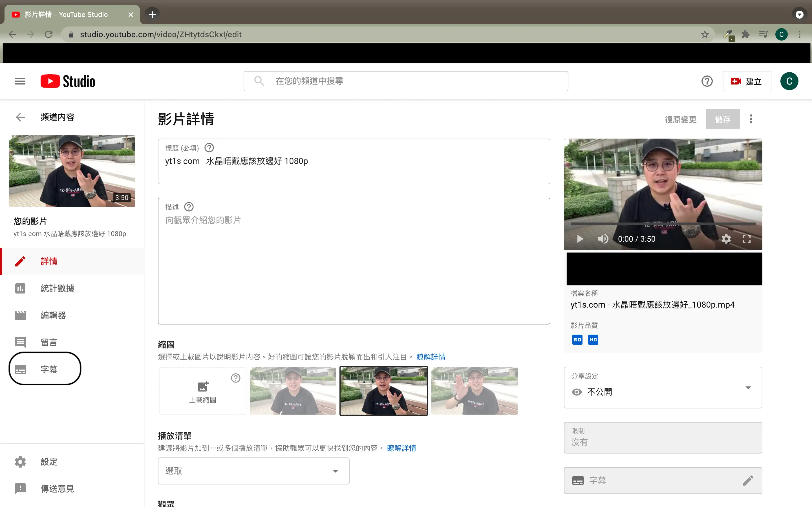Play the video preview
This screenshot has height=507, width=812.
pyautogui.click(x=580, y=239)
